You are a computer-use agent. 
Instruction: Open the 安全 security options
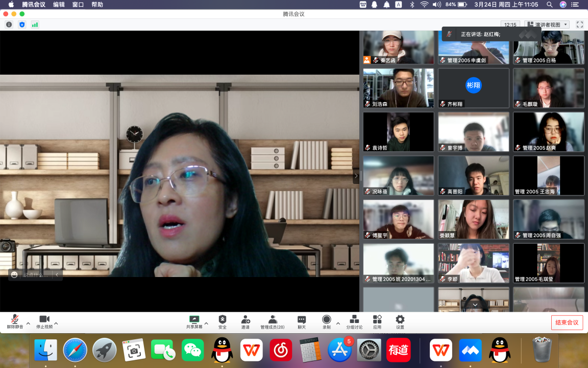coord(222,321)
